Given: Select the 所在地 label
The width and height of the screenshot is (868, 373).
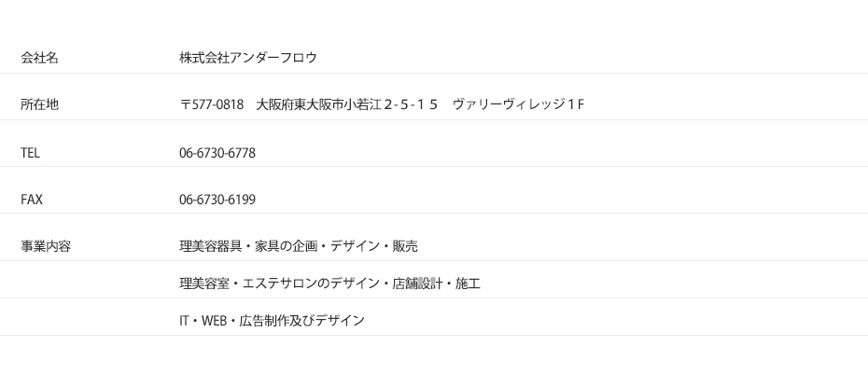Looking at the screenshot, I should click(39, 104).
